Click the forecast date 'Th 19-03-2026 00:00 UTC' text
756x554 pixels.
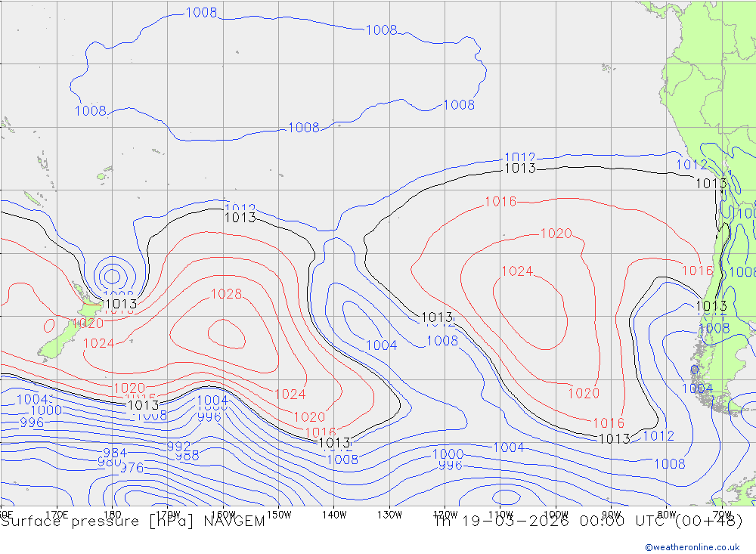click(x=553, y=522)
